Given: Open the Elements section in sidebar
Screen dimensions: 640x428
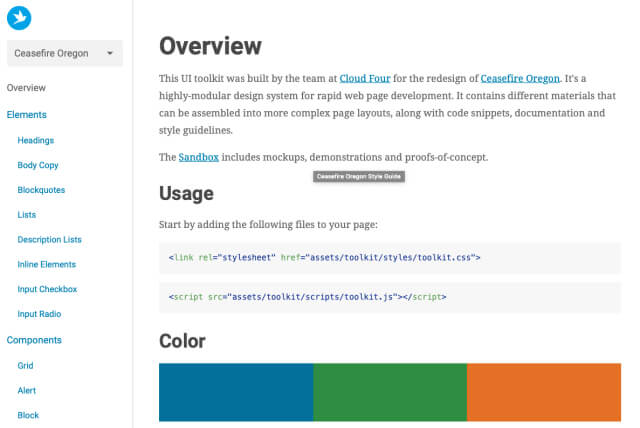Looking at the screenshot, I should [x=27, y=115].
